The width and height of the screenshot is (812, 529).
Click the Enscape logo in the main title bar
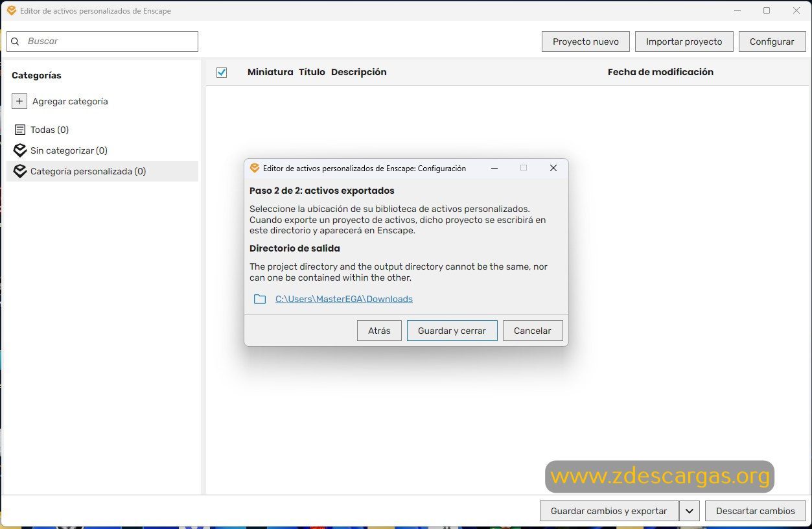(11, 10)
